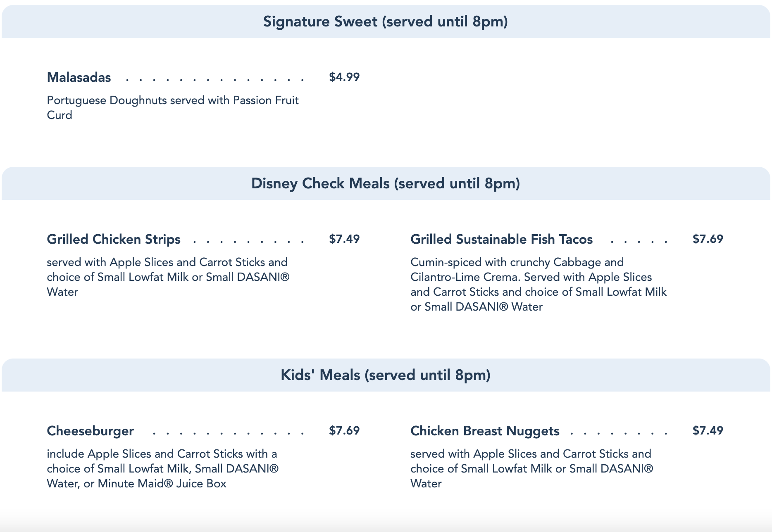Click the Grilled Chicken Strips description
This screenshot has height=532, width=772.
168,277
